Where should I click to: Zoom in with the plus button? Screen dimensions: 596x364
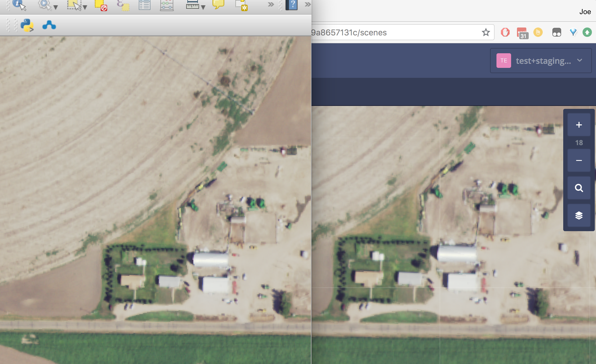tap(579, 125)
